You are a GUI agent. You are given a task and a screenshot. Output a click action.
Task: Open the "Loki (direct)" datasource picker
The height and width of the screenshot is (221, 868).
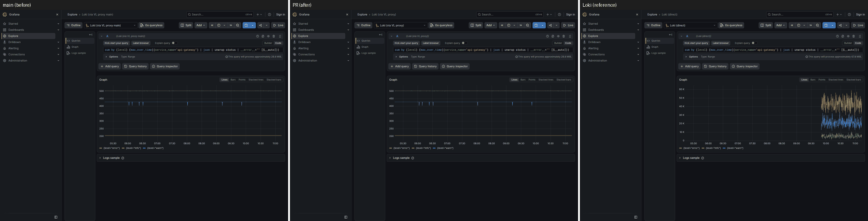(691, 25)
